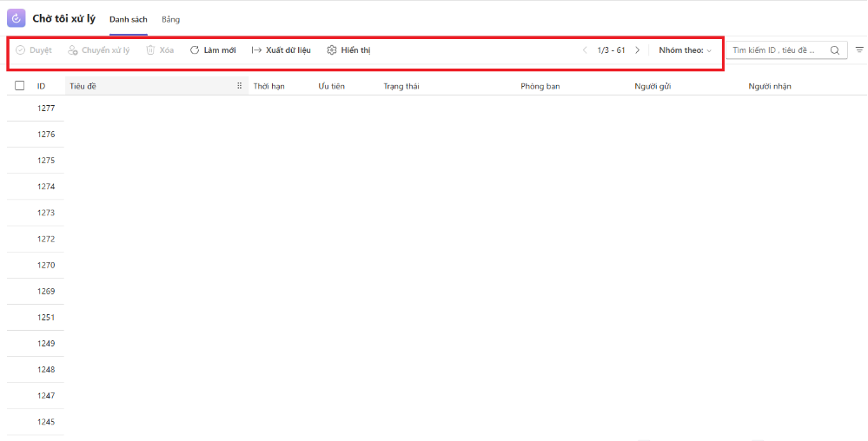Image resolution: width=868 pixels, height=441 pixels.
Task: Open the filter icon beside search box
Action: pos(859,50)
